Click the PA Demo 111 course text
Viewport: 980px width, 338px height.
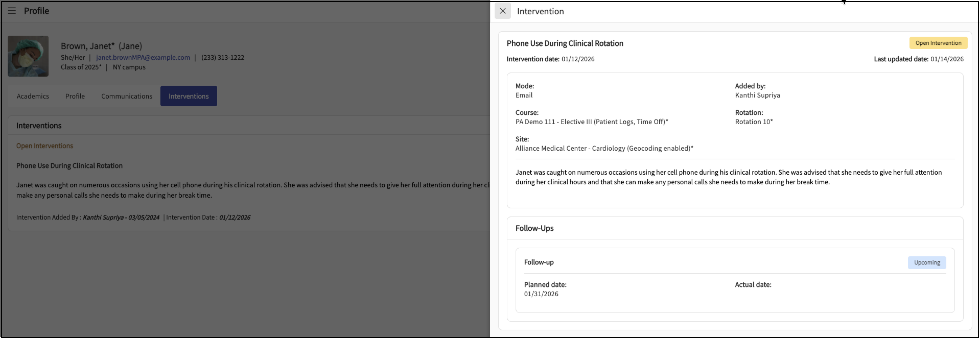(x=591, y=122)
